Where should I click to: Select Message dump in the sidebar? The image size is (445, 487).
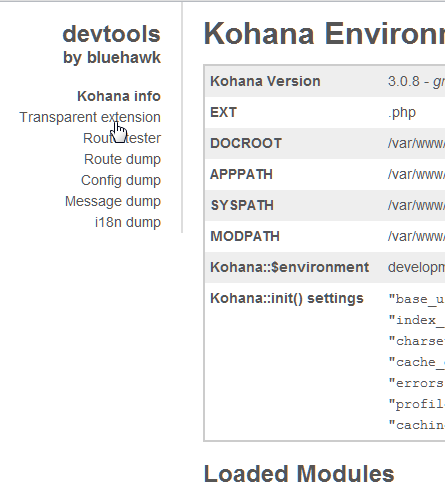pos(113,202)
